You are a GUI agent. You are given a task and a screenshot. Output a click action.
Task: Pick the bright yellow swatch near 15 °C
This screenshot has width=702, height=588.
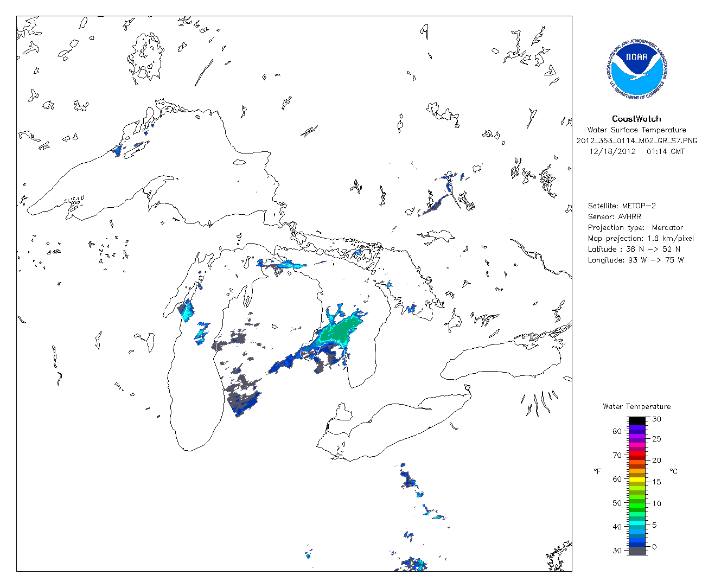click(x=637, y=480)
